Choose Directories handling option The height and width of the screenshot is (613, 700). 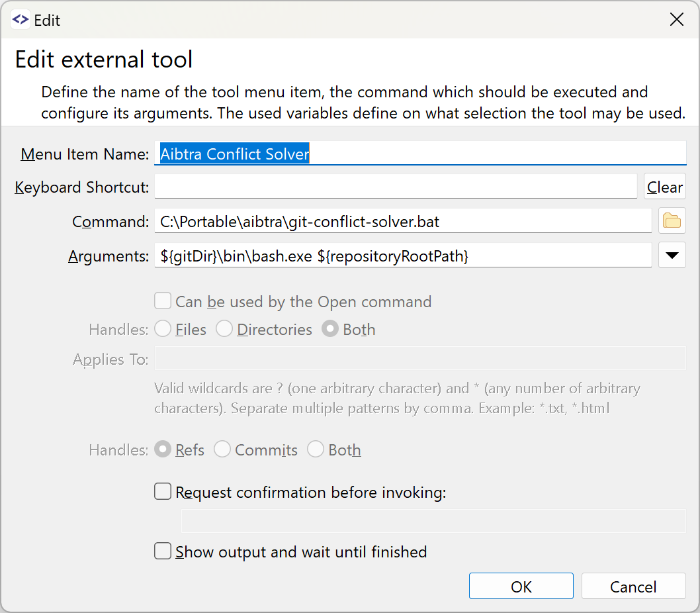point(224,328)
